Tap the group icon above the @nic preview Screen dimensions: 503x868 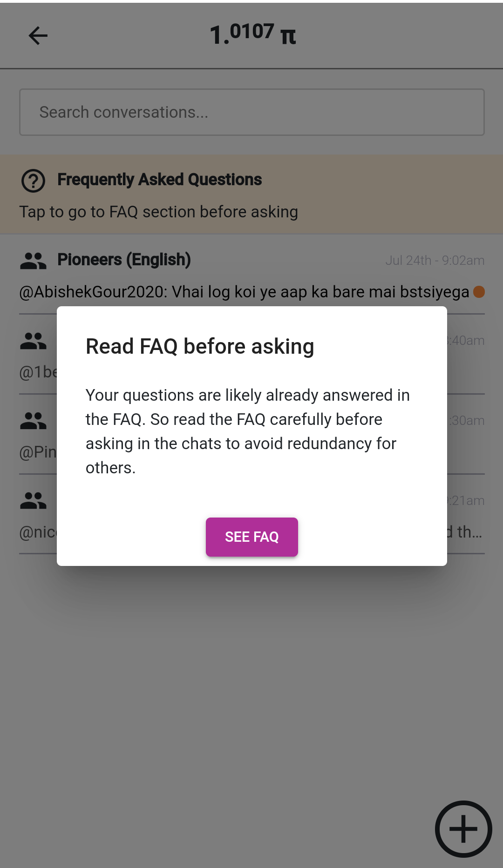click(x=33, y=501)
